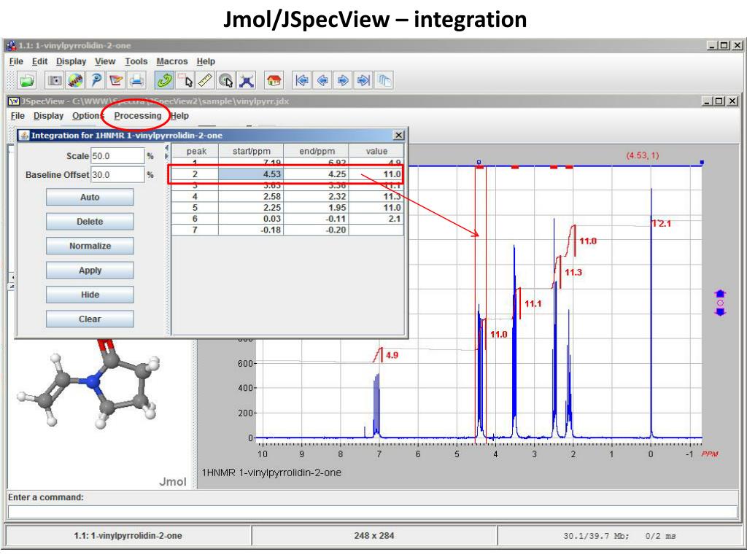Go to first frame arrow icon

point(301,80)
